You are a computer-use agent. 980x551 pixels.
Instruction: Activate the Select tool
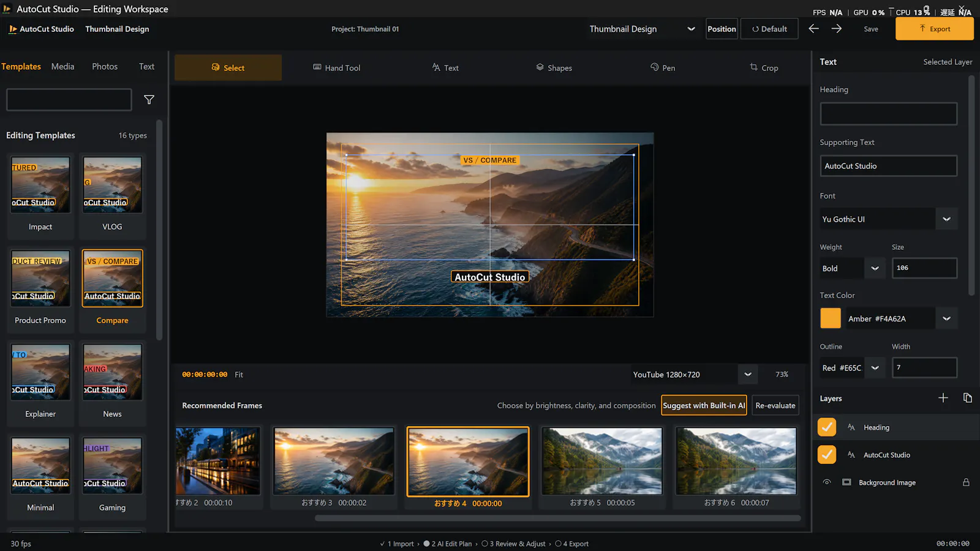[x=228, y=67]
